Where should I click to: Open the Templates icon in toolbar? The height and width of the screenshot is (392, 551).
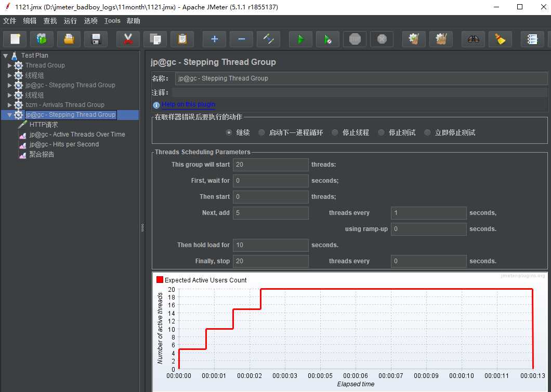(42, 39)
